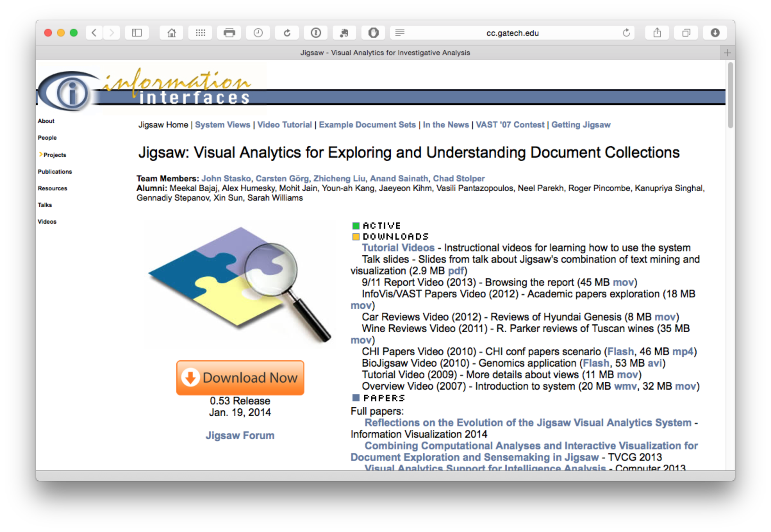This screenshot has height=532, width=771.
Task: Open Carsten Görg team member link
Action: [x=282, y=178]
